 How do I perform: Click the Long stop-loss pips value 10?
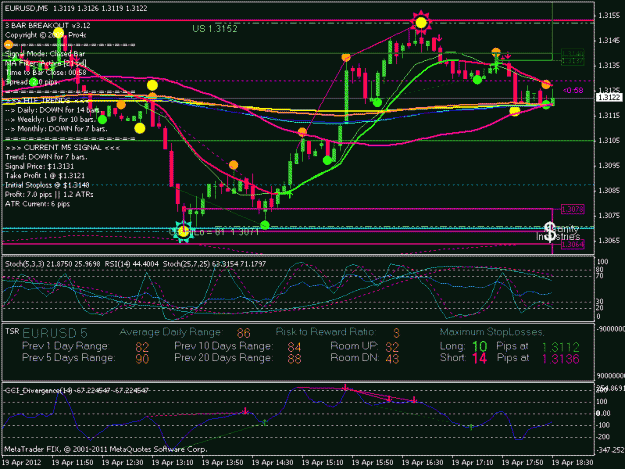click(x=480, y=347)
